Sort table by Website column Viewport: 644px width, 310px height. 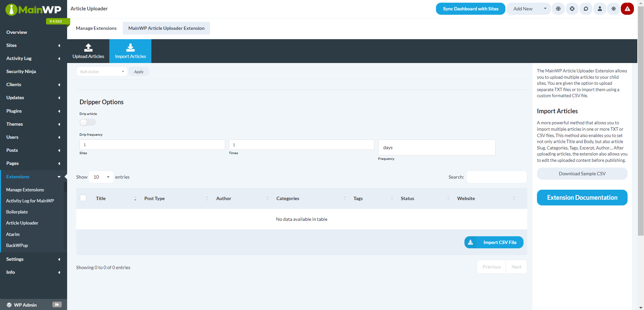click(486, 198)
